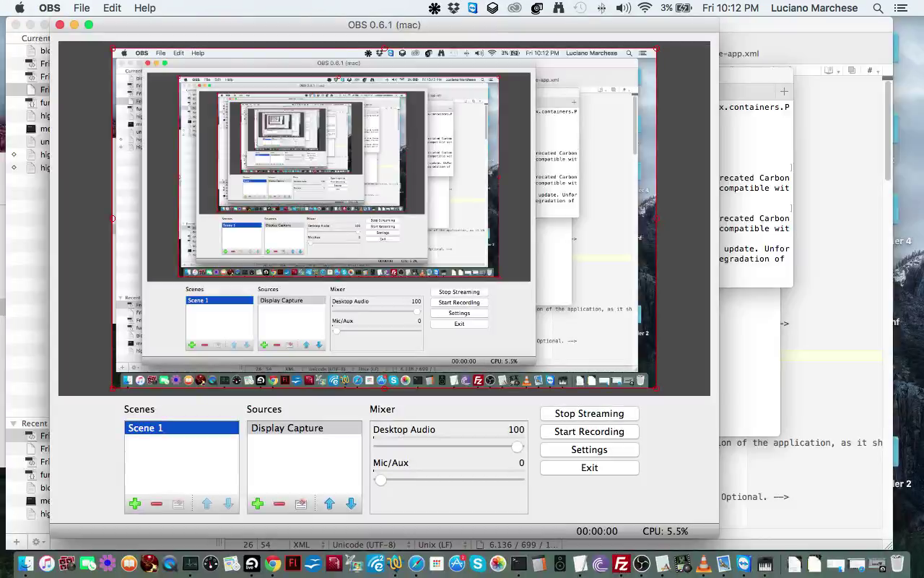Open the Unix (LF) line endings popup
924x578 pixels.
pos(440,545)
